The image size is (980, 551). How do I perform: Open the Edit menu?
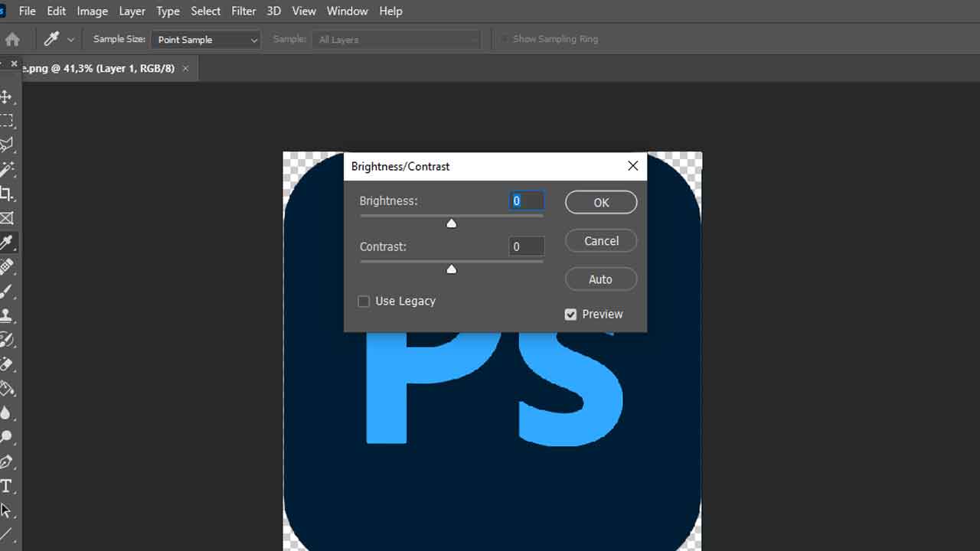pos(56,11)
